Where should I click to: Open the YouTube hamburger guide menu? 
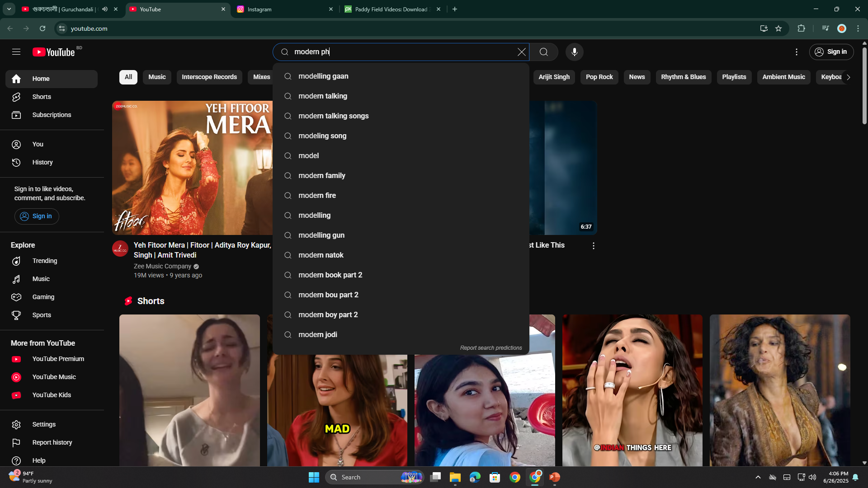coord(16,52)
